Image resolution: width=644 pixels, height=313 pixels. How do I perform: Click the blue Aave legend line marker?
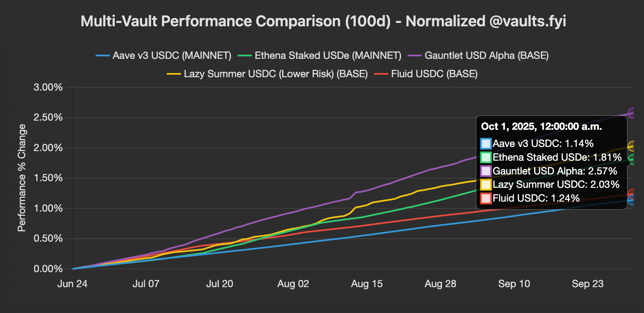coord(102,56)
